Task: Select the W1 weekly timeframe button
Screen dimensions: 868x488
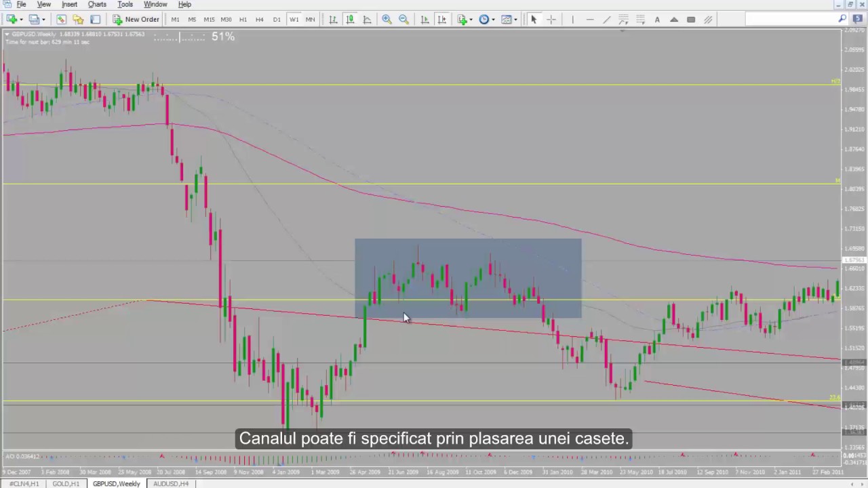Action: pyautogui.click(x=294, y=20)
